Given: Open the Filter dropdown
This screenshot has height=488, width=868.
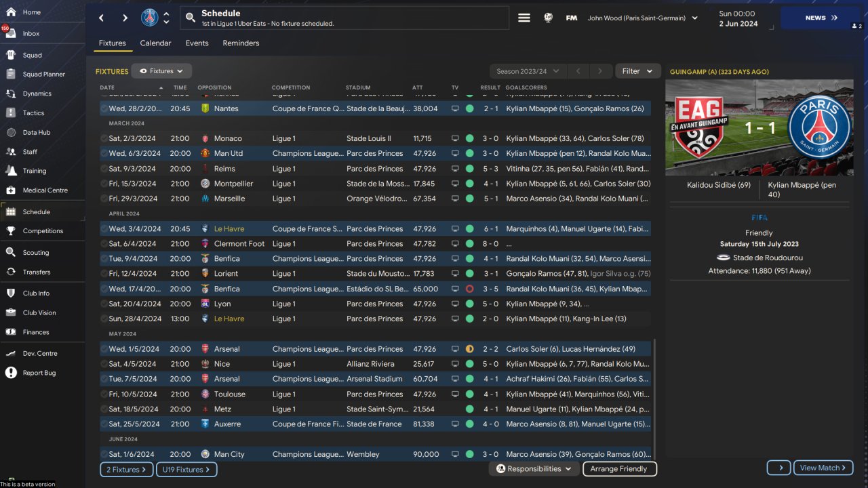Looking at the screenshot, I should (638, 71).
